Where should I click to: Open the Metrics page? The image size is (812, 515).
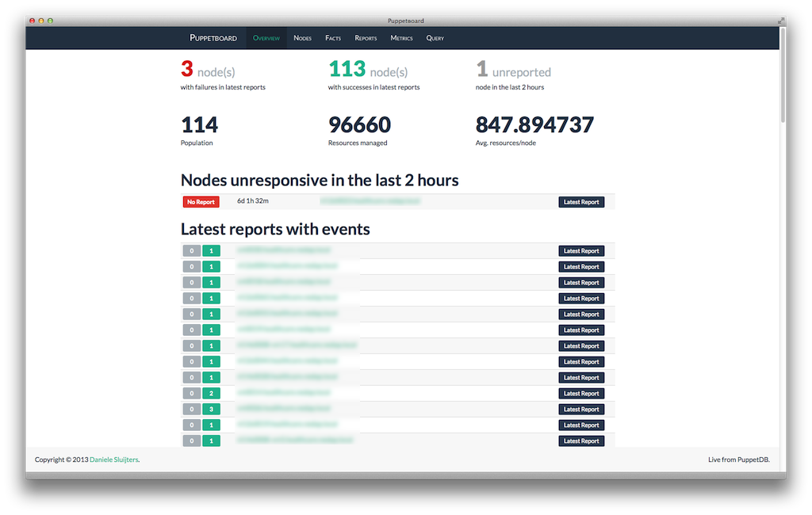coord(401,38)
